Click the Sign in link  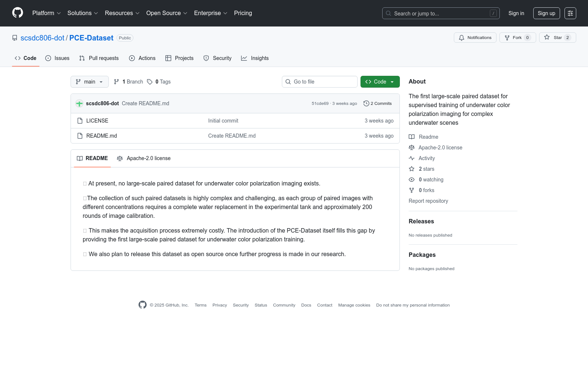click(516, 13)
